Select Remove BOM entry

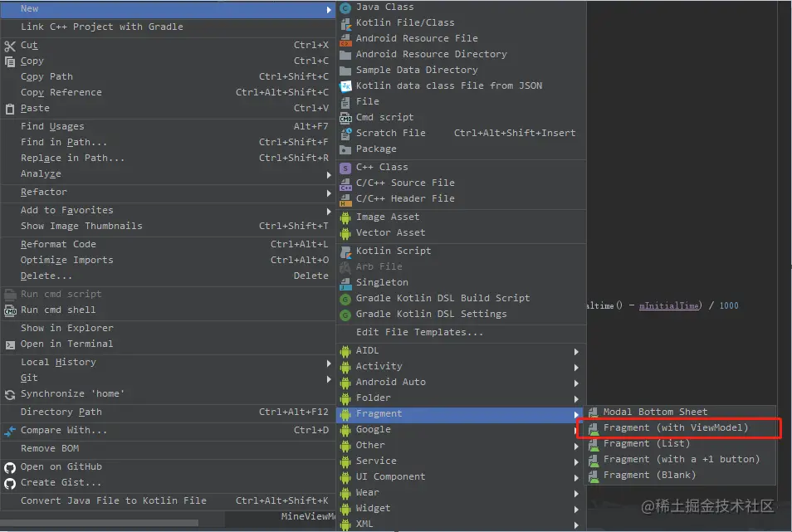167,448
